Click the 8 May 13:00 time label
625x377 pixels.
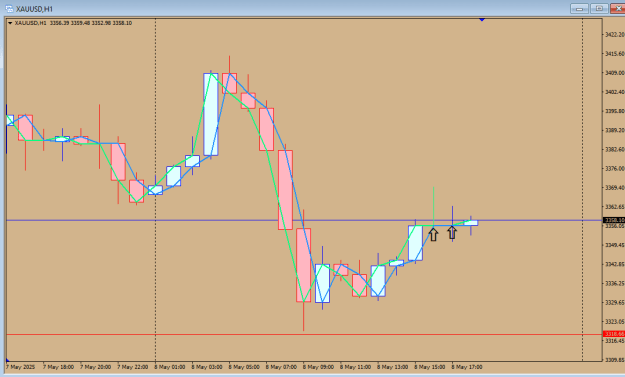coord(393,367)
